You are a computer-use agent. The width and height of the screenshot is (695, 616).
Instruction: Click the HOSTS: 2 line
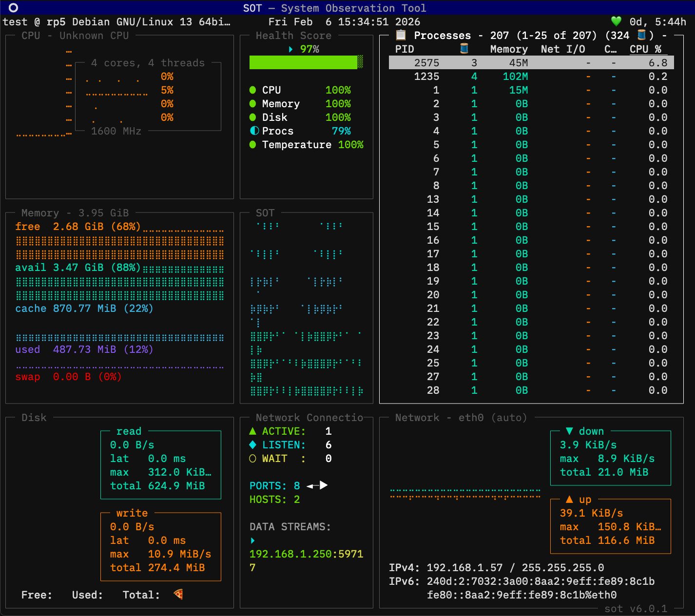point(274,499)
